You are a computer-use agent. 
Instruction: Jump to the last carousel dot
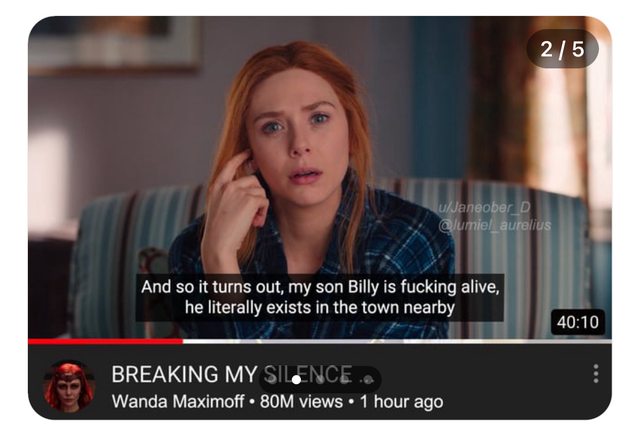coord(368,380)
